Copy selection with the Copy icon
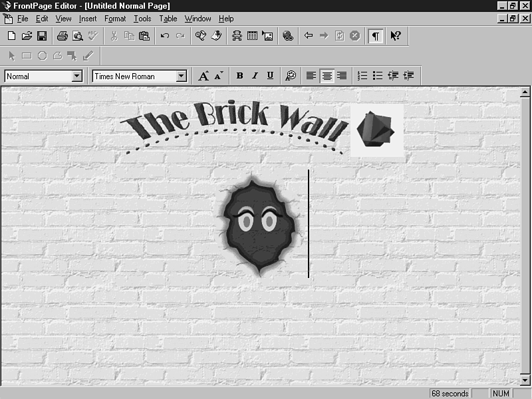532x399 pixels. tap(129, 36)
